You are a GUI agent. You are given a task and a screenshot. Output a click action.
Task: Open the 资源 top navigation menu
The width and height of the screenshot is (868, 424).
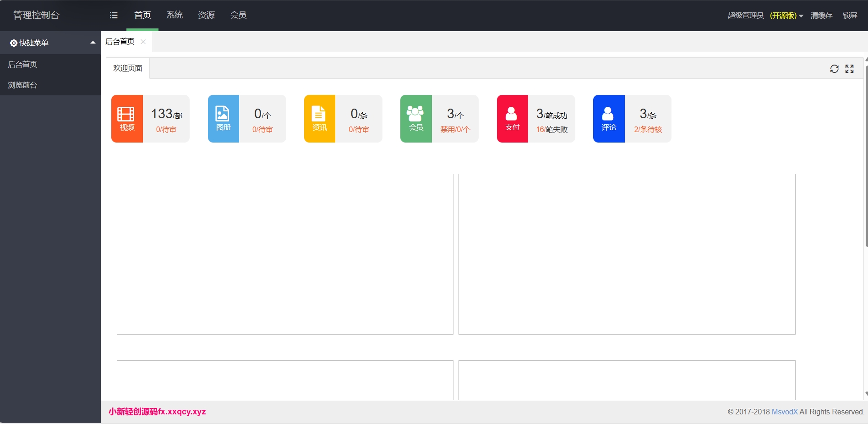(x=207, y=15)
